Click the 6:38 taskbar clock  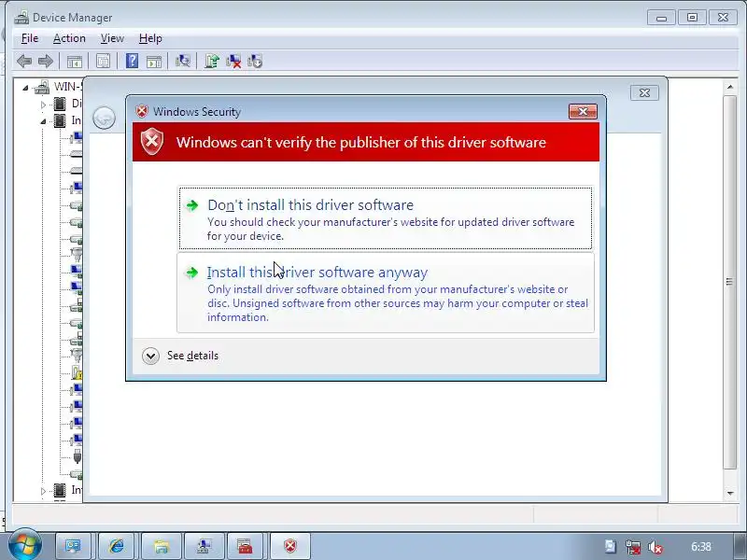pos(701,547)
